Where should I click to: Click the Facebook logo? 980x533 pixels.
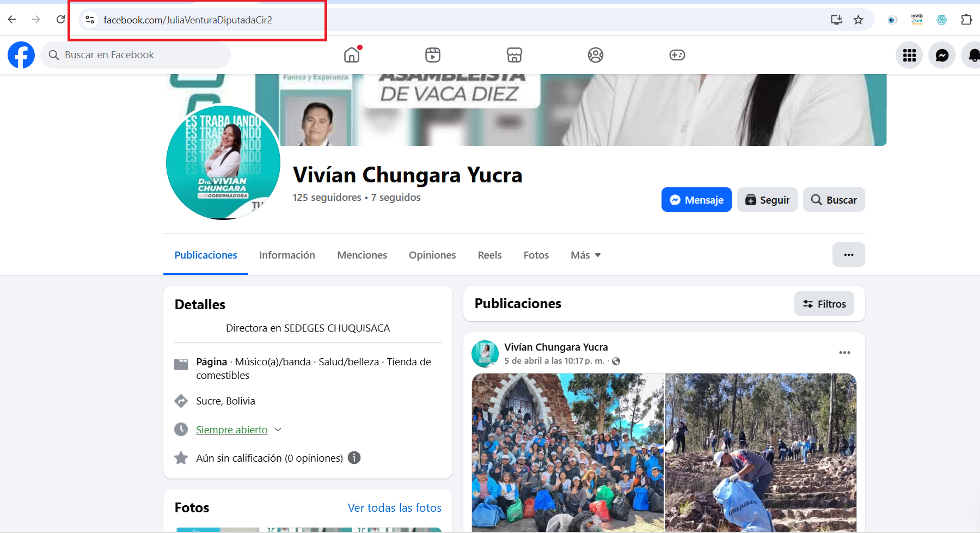click(x=21, y=55)
